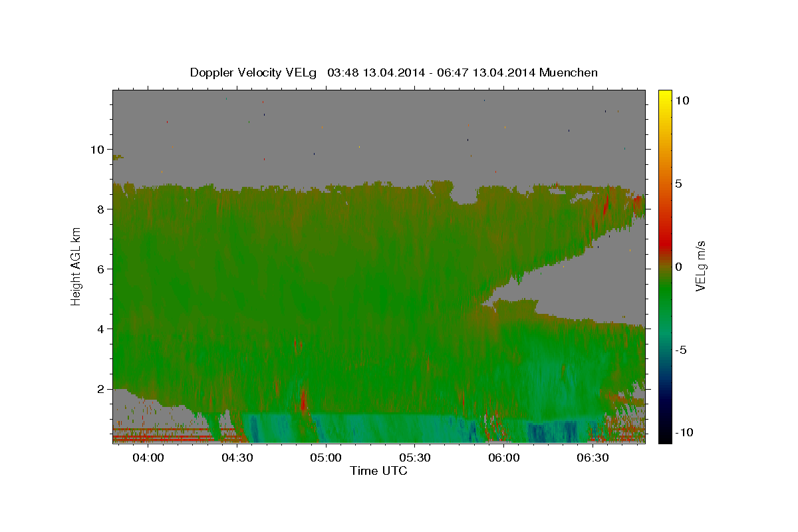Select the 04:00 time axis tick label
The height and width of the screenshot is (532, 798).
148,458
